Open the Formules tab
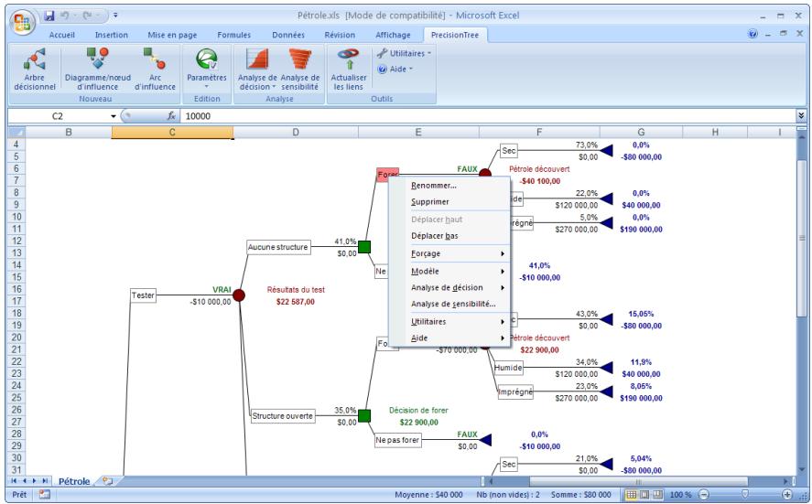This screenshot has height=504, width=812. pos(234,35)
